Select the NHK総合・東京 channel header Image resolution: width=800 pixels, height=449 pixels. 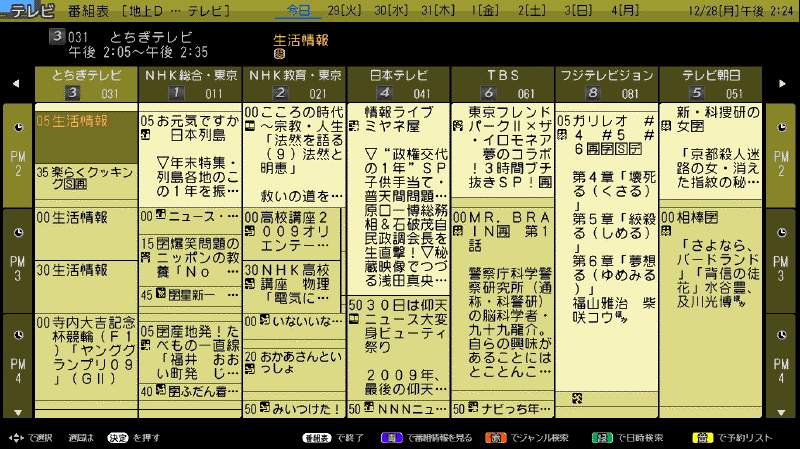point(190,84)
